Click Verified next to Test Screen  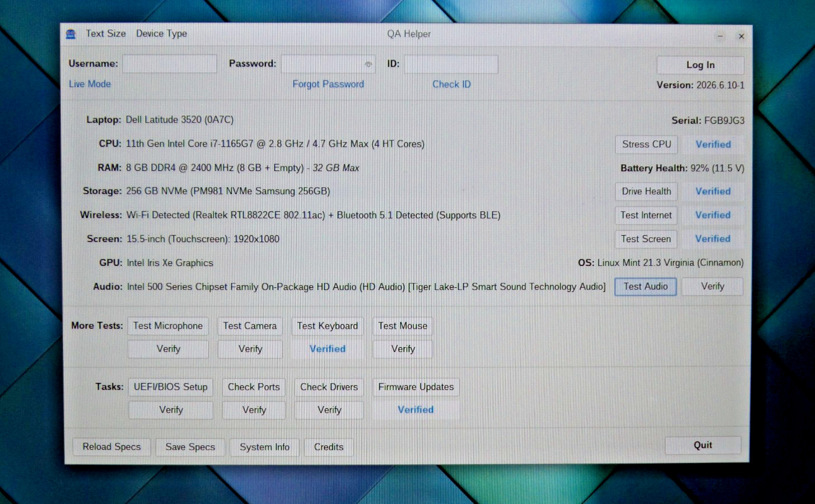coord(713,239)
